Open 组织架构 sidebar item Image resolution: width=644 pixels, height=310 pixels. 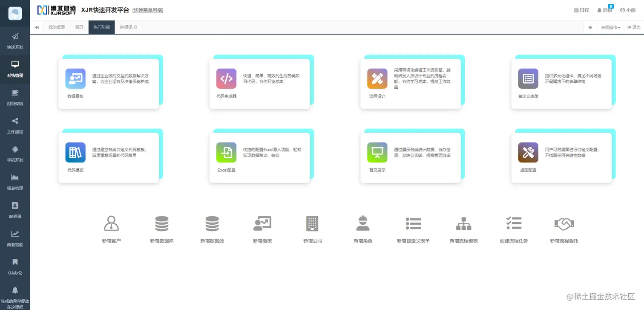[x=15, y=97]
